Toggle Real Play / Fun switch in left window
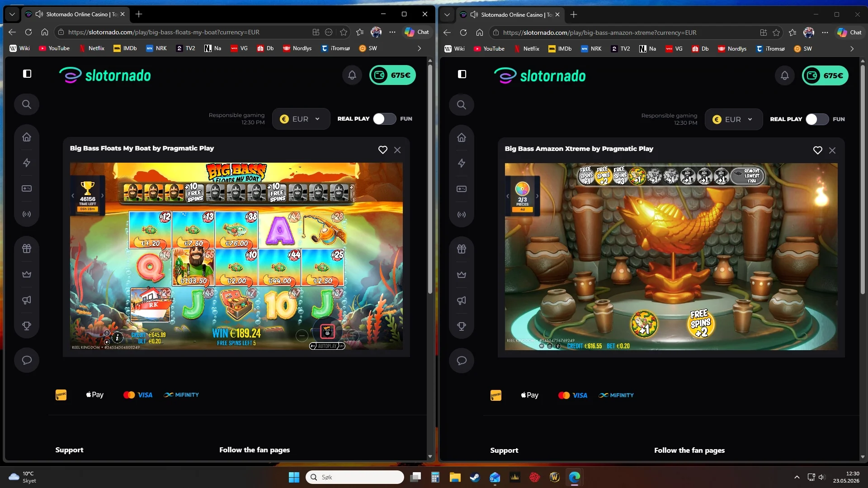The width and height of the screenshot is (868, 488). 384,119
